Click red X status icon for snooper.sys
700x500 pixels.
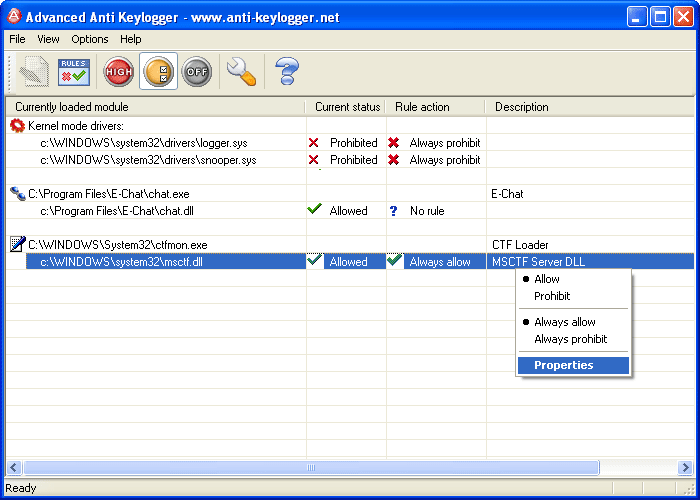(314, 160)
